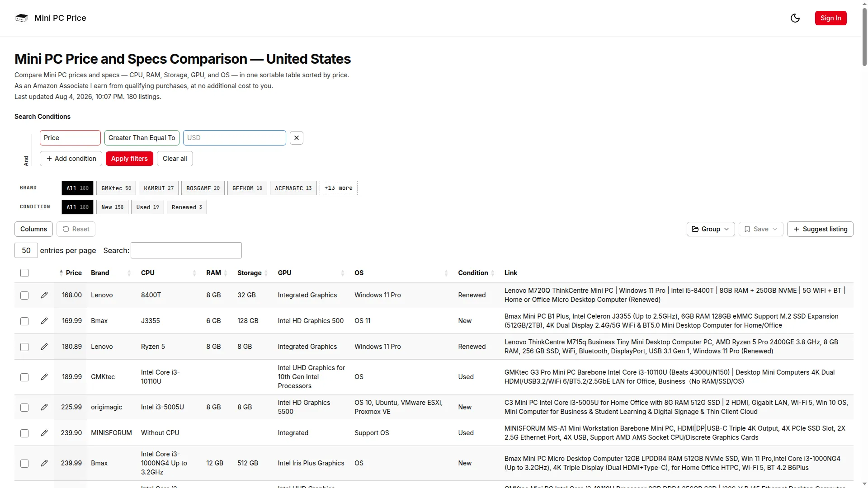
Task: Open the Save dropdown menu
Action: pos(761,229)
